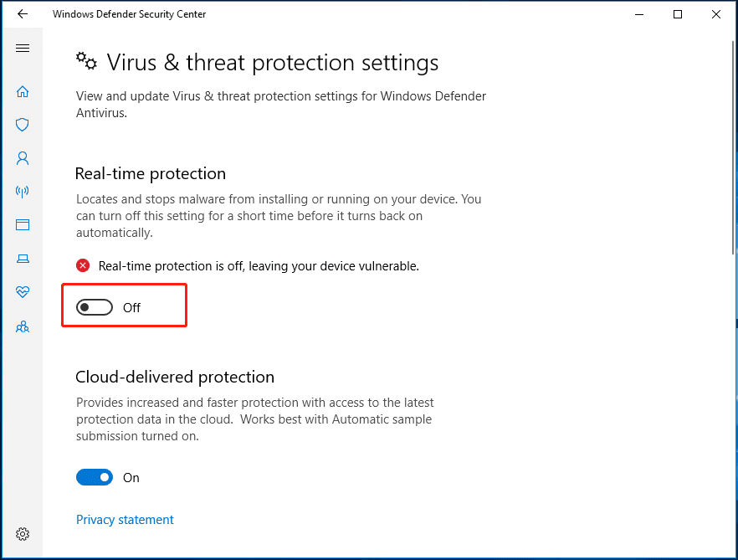This screenshot has width=738, height=560.
Task: Open Settings gear in sidebar
Action: click(23, 534)
